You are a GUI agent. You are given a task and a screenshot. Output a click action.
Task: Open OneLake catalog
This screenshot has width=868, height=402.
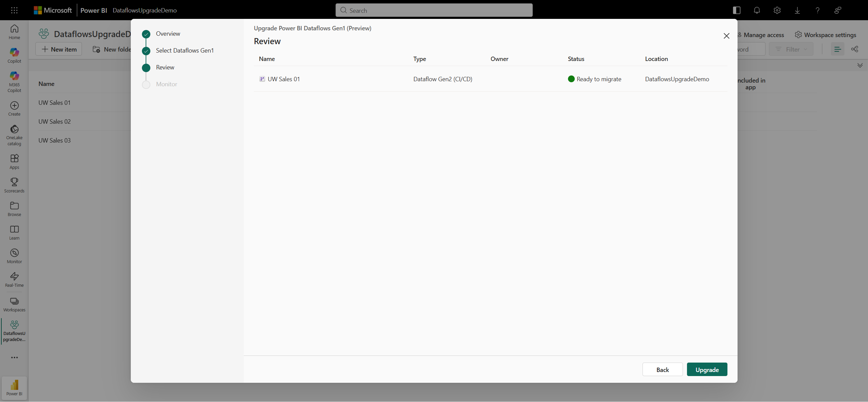click(14, 135)
